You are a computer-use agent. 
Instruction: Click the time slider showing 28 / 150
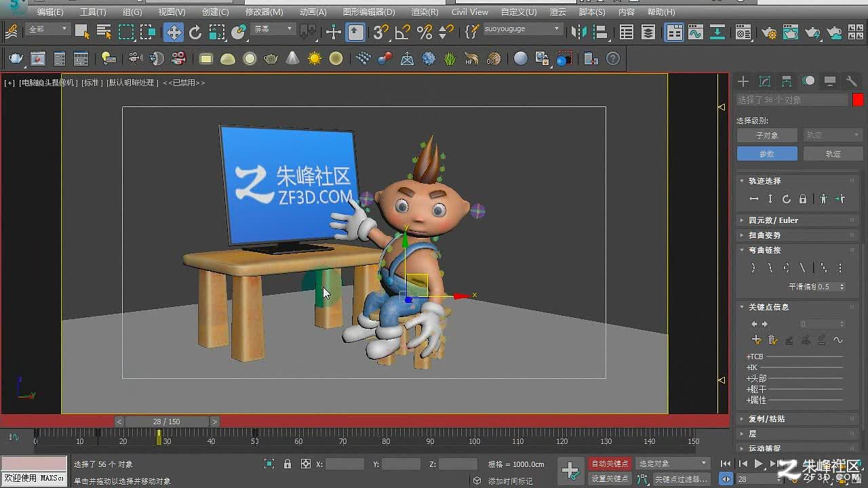[x=167, y=422]
